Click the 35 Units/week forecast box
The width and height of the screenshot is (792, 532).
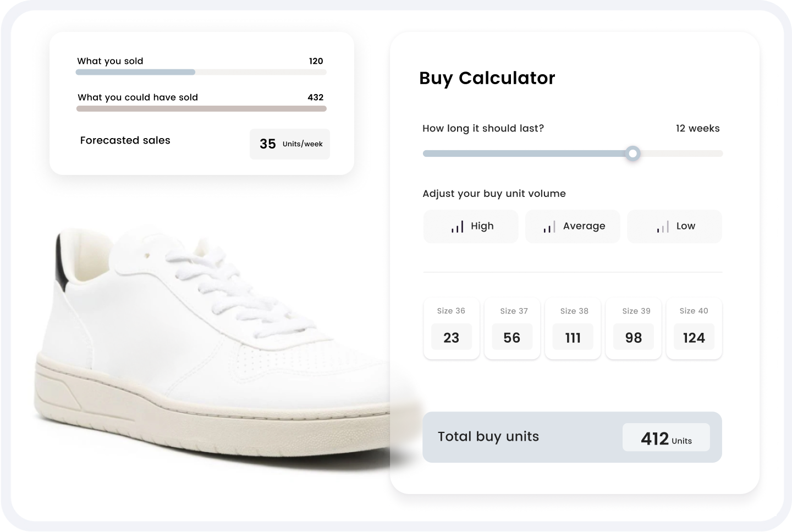(x=290, y=144)
